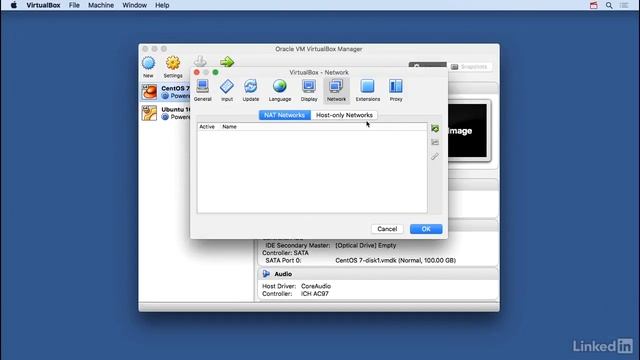The image size is (640, 360).
Task: Open the Apple menu
Action: point(13,5)
